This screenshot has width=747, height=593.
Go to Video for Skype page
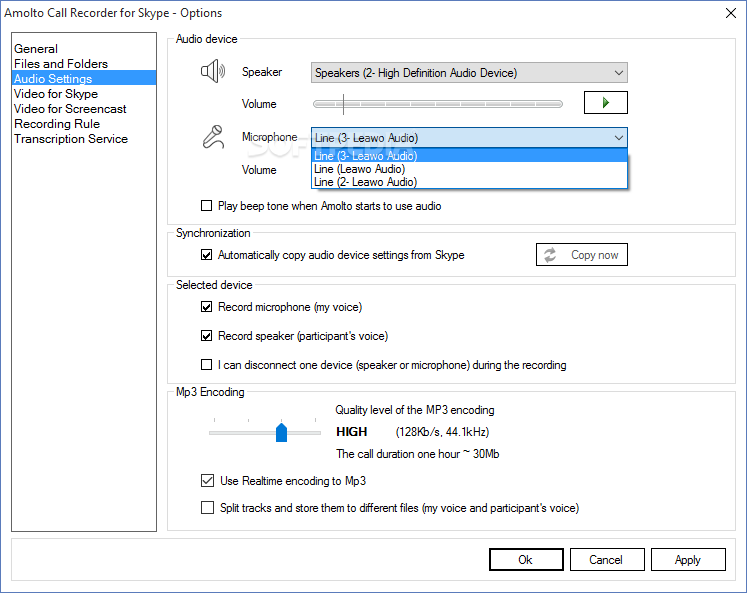(84, 94)
